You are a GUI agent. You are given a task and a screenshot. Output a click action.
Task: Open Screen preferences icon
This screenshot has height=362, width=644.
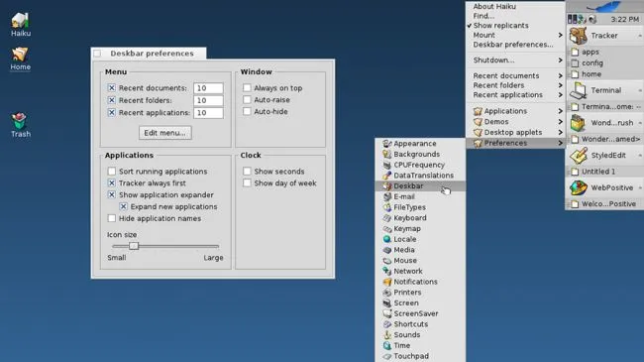tap(386, 303)
